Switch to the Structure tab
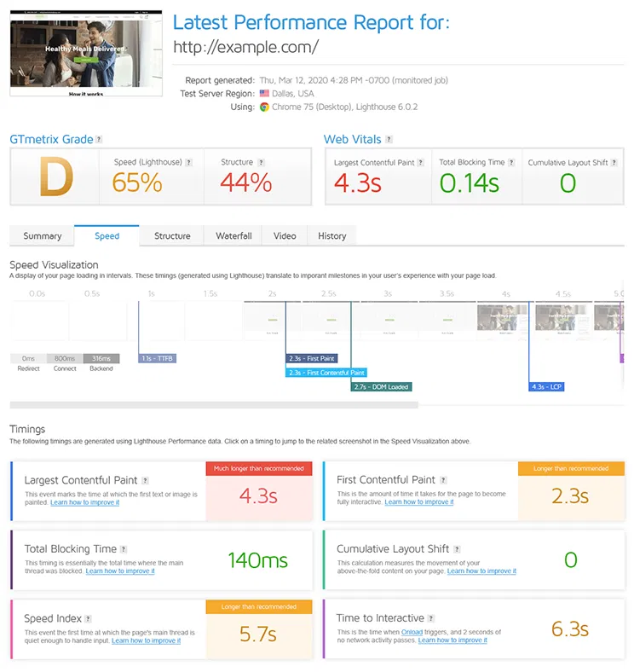This screenshot has height=672, width=634. coord(172,236)
